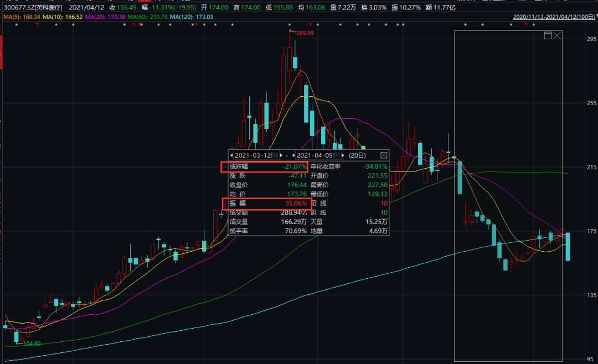Open the start date calendar picker icon
Image resolution: width=598 pixels, height=364 pixels.
(x=275, y=155)
